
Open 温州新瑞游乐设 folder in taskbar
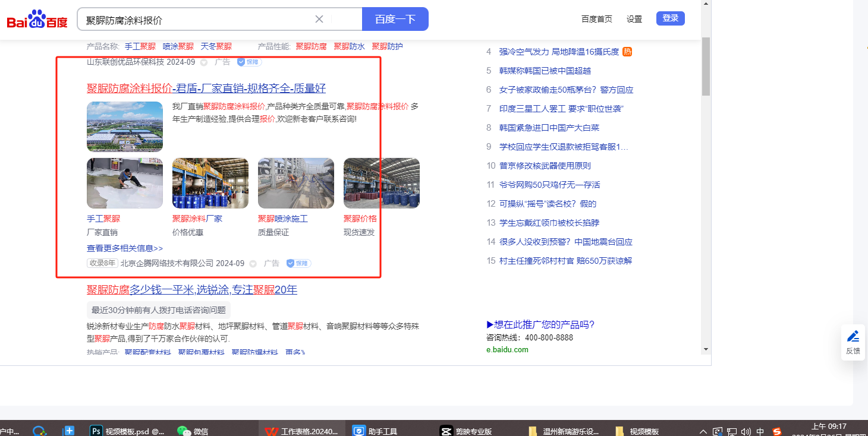(564, 431)
